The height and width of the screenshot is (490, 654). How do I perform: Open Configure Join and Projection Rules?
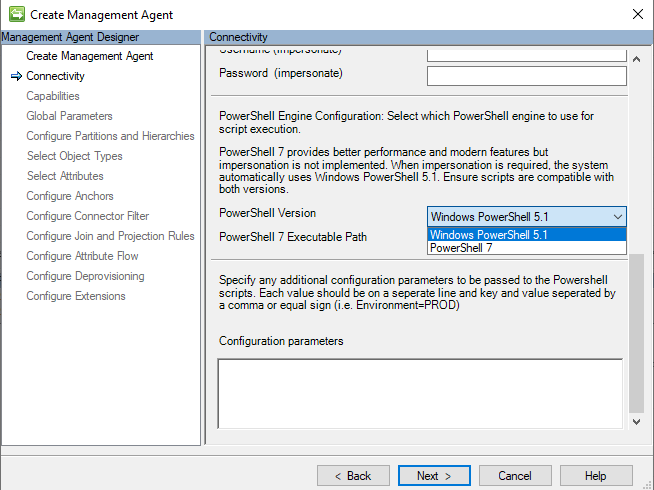(110, 236)
